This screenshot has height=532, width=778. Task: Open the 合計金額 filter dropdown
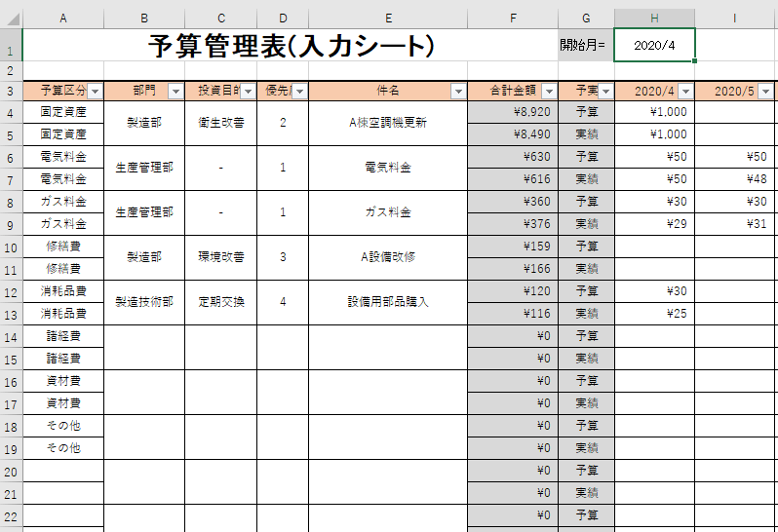click(x=549, y=92)
